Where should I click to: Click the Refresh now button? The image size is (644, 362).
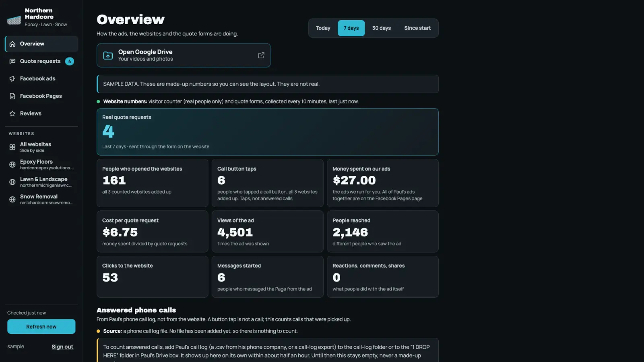(x=41, y=327)
